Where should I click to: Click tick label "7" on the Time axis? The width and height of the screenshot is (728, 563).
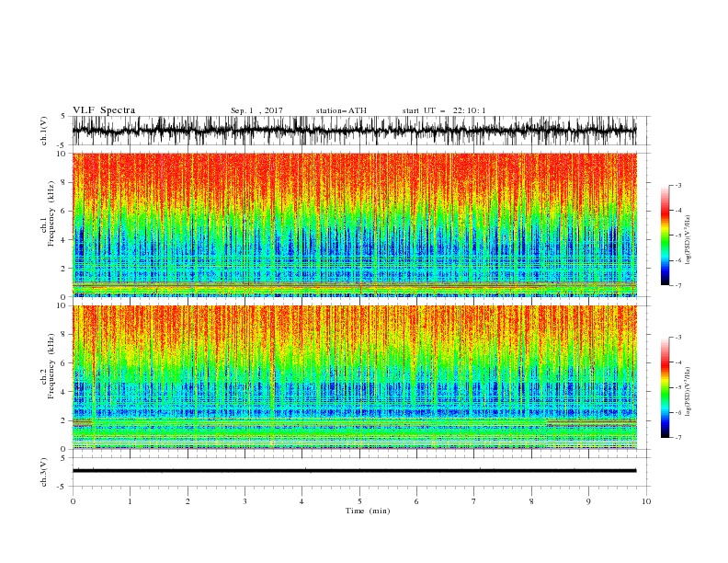473,501
